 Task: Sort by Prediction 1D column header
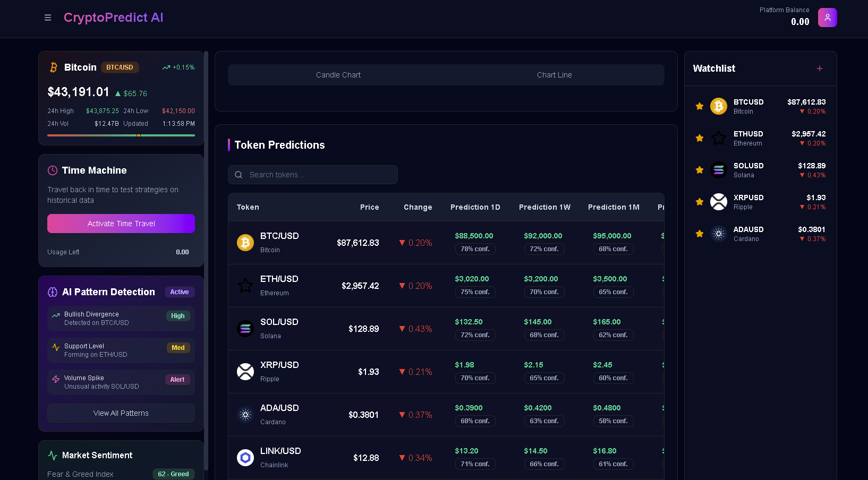475,207
